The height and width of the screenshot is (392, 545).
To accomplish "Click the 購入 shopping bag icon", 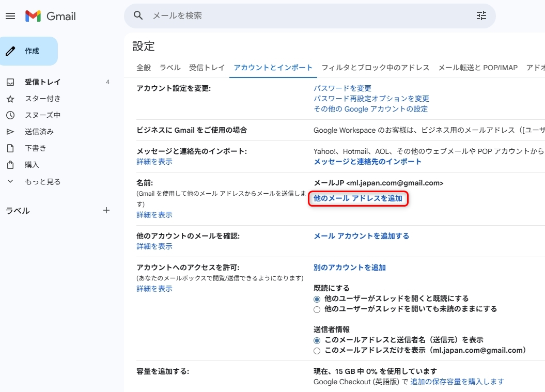I will tap(11, 165).
